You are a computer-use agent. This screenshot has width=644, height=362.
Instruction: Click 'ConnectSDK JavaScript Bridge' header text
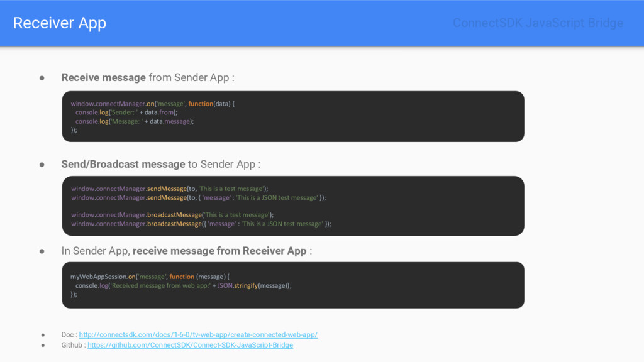click(x=538, y=23)
